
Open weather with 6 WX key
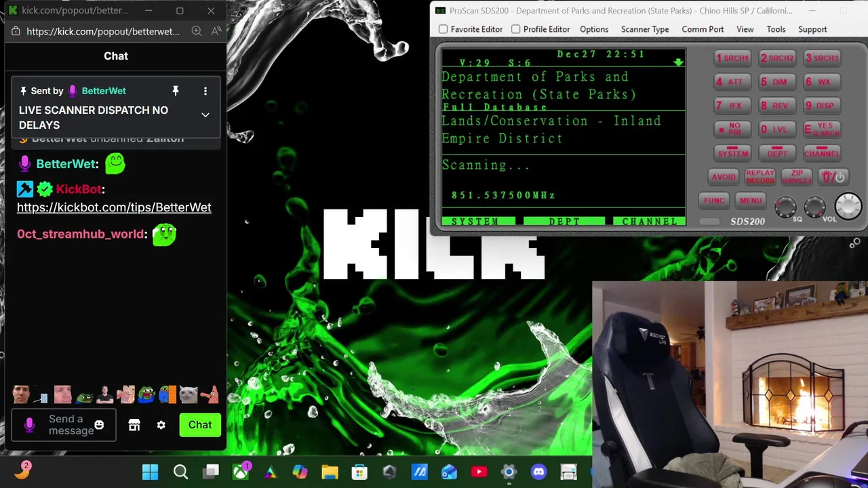(x=822, y=82)
